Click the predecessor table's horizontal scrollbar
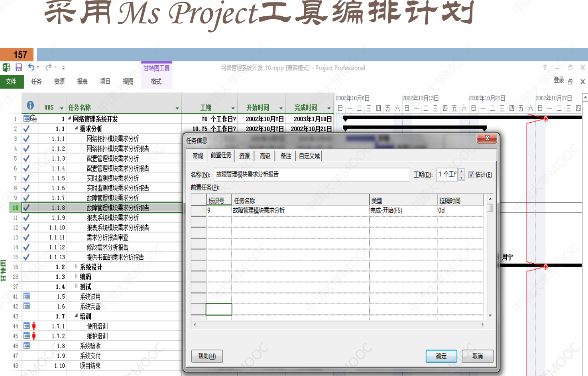The width and height of the screenshot is (588, 376). (x=339, y=325)
